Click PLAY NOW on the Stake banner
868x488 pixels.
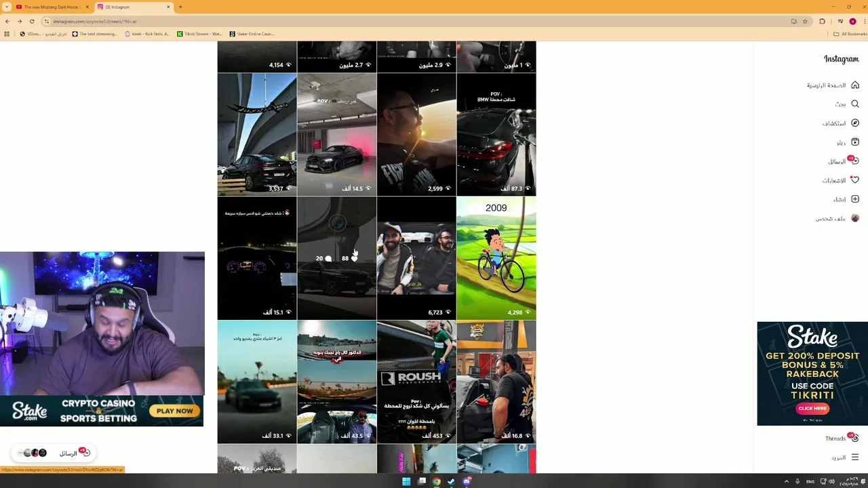tap(175, 411)
